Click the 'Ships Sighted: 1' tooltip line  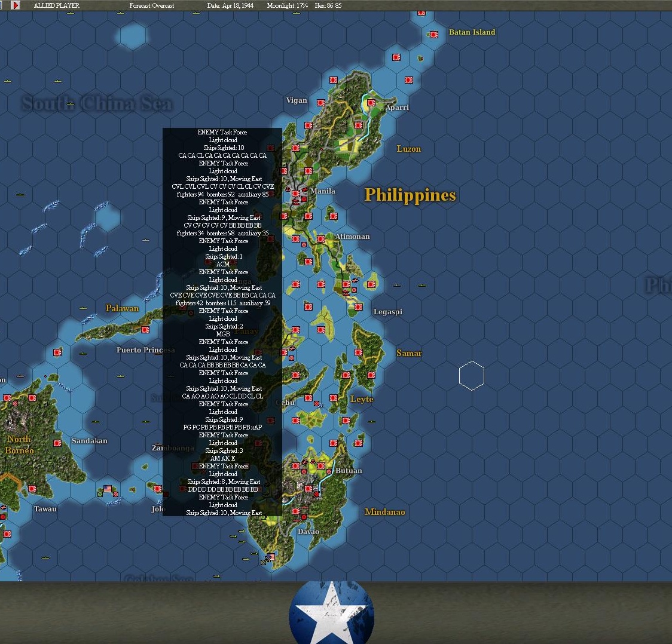click(224, 256)
